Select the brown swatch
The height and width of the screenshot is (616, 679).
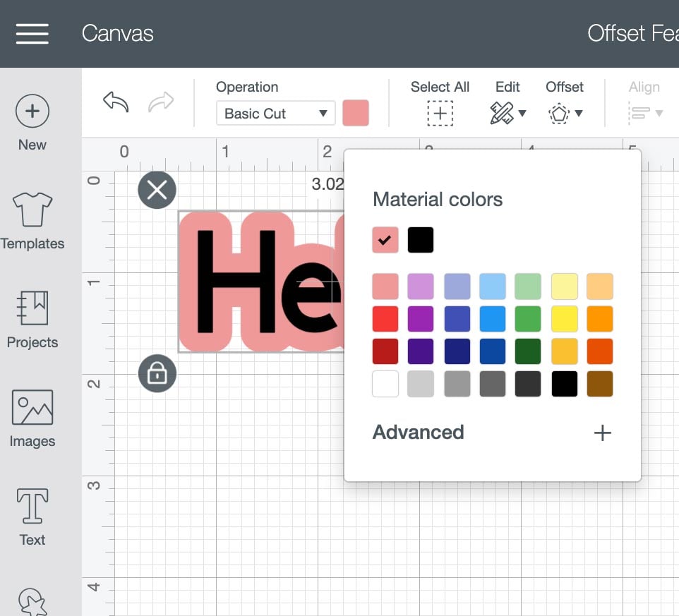(600, 384)
